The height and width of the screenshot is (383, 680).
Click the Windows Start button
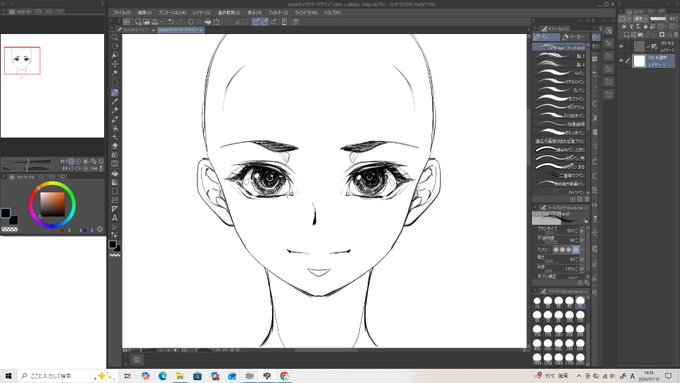click(x=8, y=376)
